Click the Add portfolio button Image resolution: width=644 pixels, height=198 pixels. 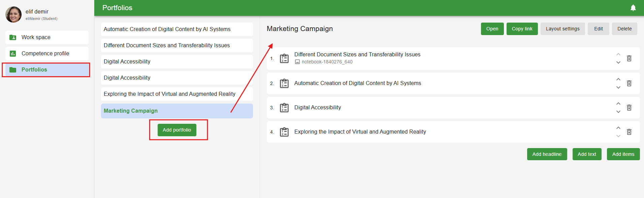tap(177, 130)
